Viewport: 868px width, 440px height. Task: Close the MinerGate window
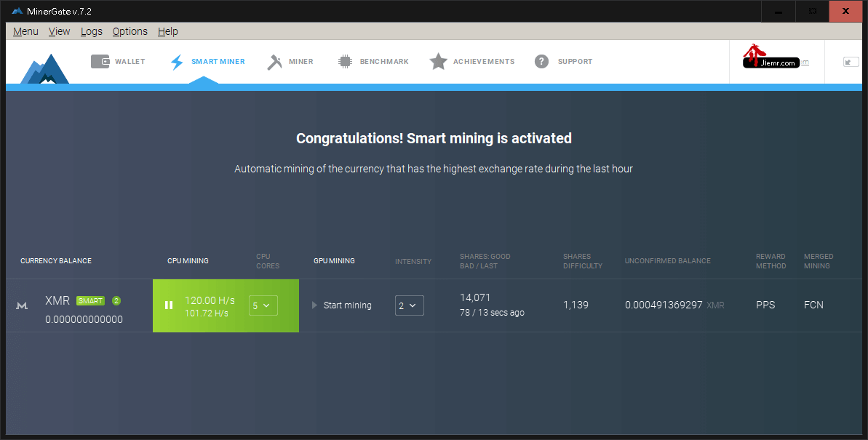[x=845, y=12]
